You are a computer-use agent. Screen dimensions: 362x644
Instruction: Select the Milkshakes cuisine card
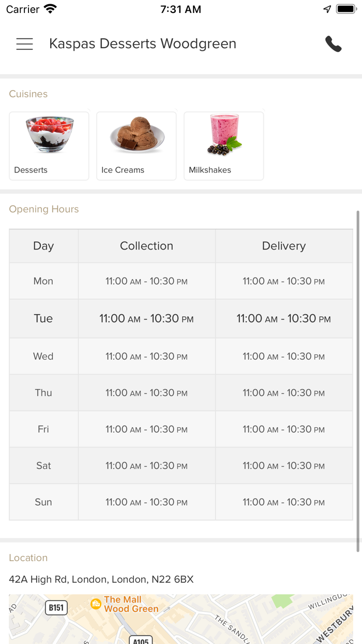224,146
